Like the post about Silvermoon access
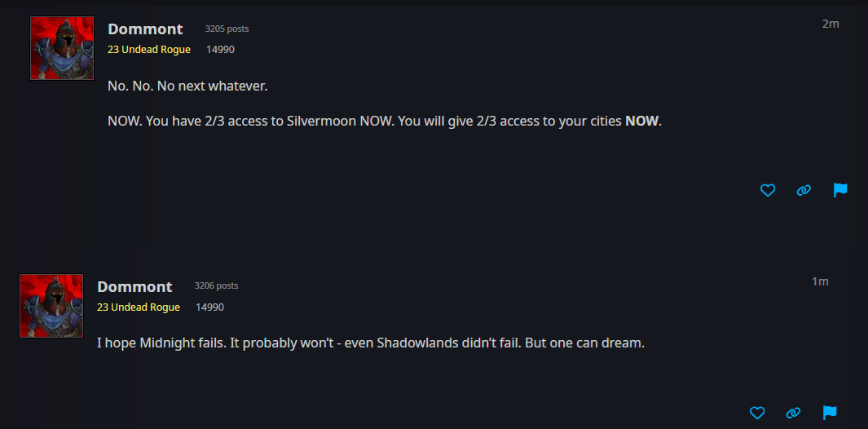 tap(767, 190)
